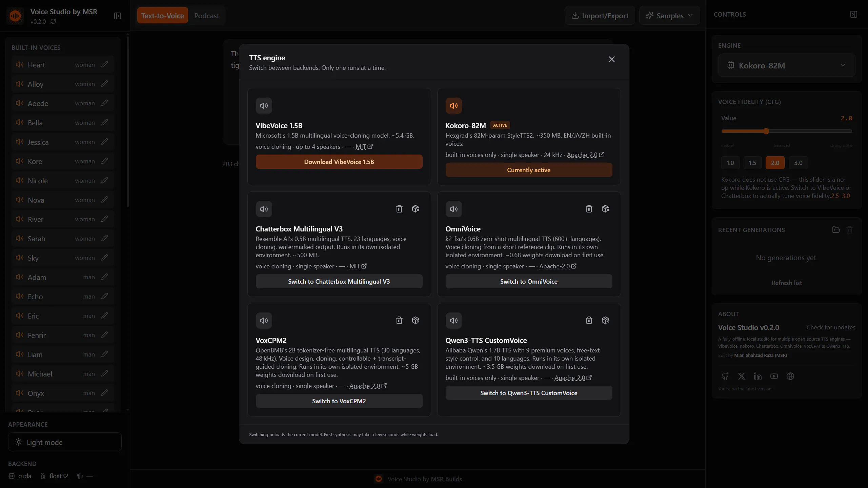Viewport: 868px width, 488px height.
Task: Open MSR Builds footer link
Action: [446, 479]
